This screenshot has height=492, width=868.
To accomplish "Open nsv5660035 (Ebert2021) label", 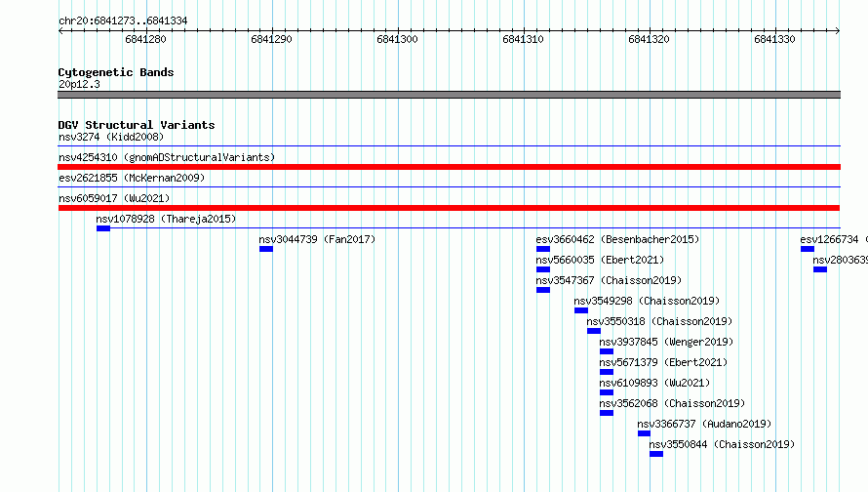I will [600, 260].
